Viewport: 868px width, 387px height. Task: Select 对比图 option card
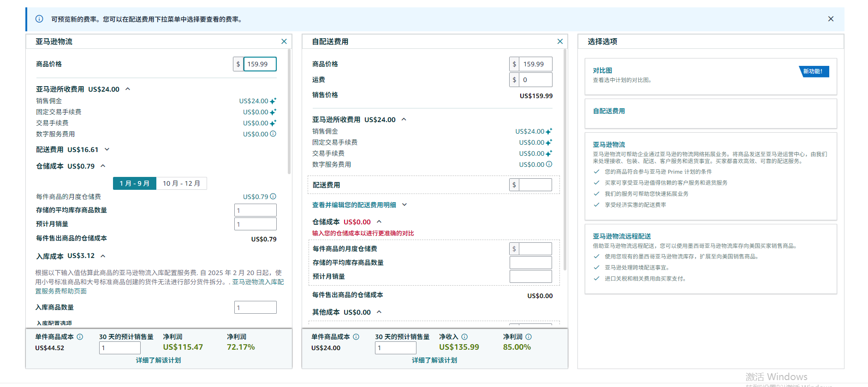[710, 76]
